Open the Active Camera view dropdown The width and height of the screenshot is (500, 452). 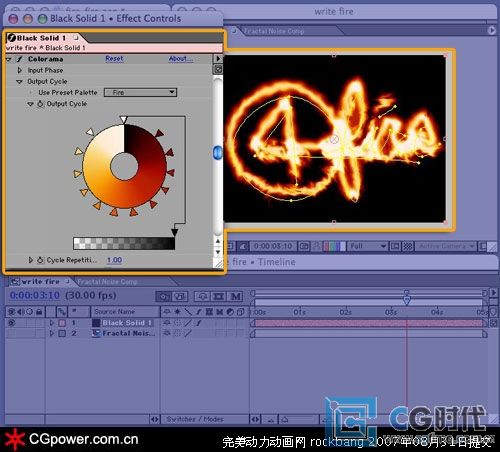[445, 246]
